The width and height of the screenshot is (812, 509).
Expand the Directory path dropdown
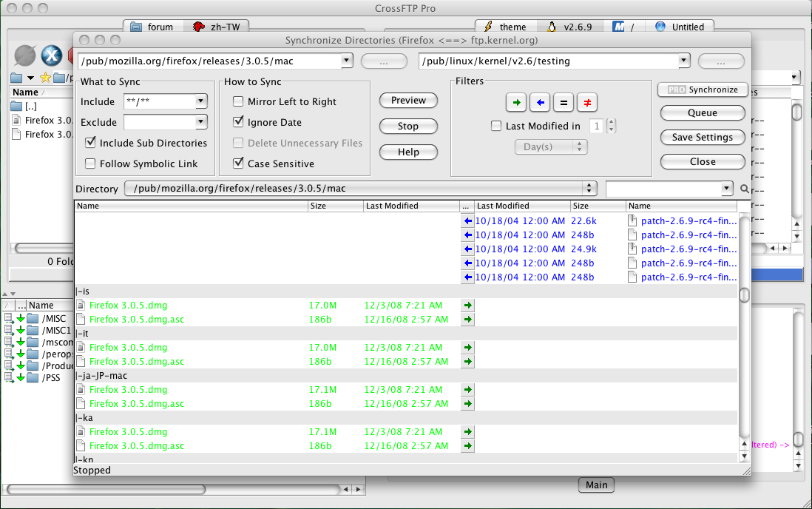pos(589,189)
